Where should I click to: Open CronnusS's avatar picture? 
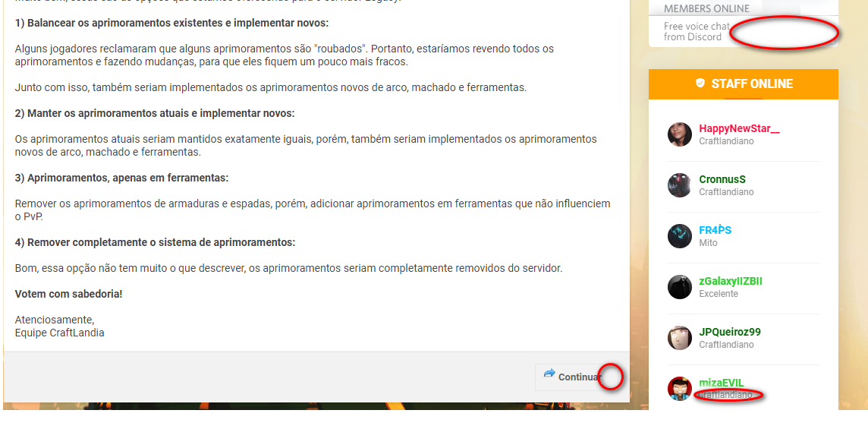pyautogui.click(x=679, y=185)
